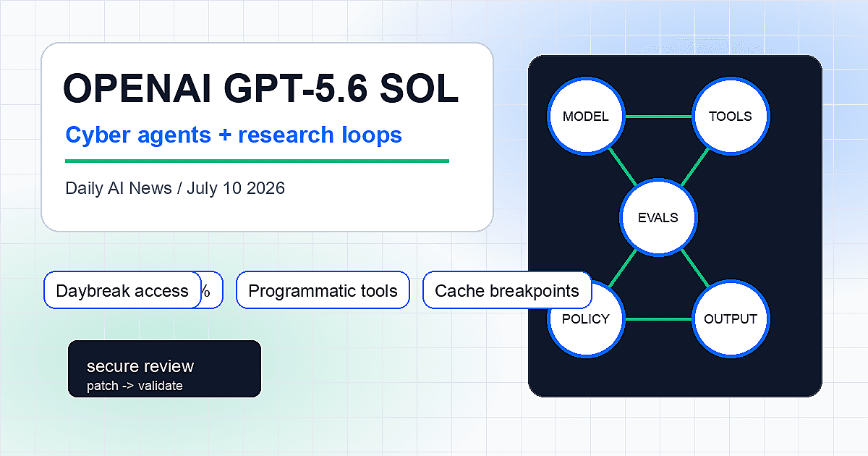Click the OPENAI GPT-5.6 SOL headline
This screenshot has height=456, width=868.
[x=261, y=90]
